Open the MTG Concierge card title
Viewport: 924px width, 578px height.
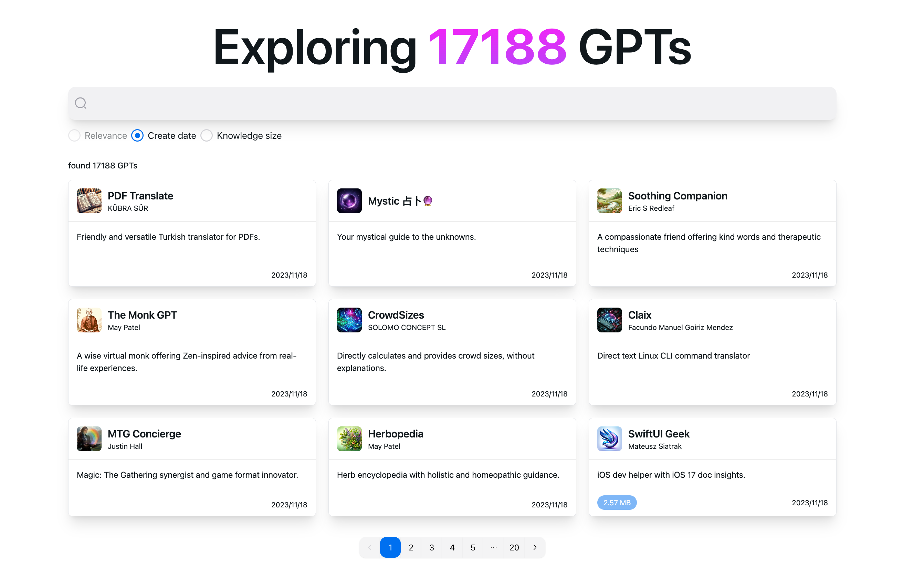tap(144, 434)
